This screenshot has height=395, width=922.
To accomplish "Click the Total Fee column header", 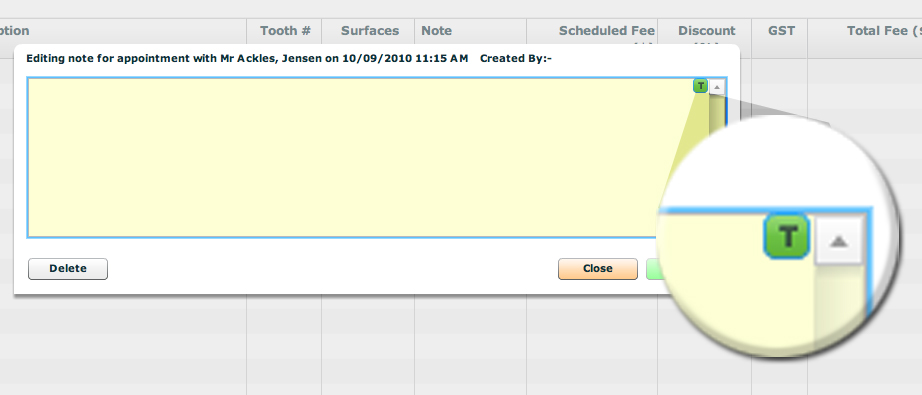I will point(884,31).
